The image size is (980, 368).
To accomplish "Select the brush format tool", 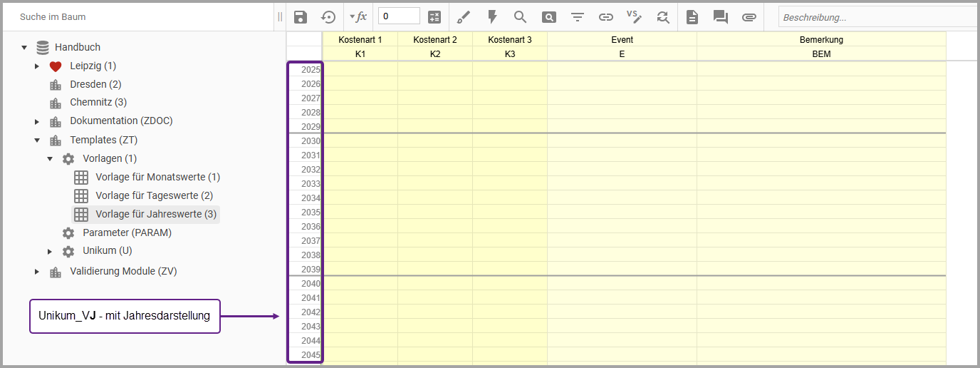I will coord(464,17).
